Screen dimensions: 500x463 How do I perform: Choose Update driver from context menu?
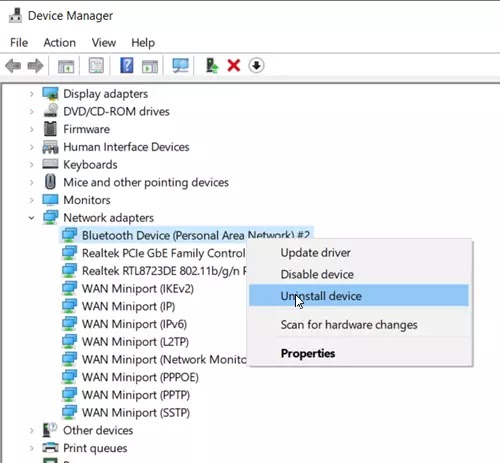pos(359,253)
